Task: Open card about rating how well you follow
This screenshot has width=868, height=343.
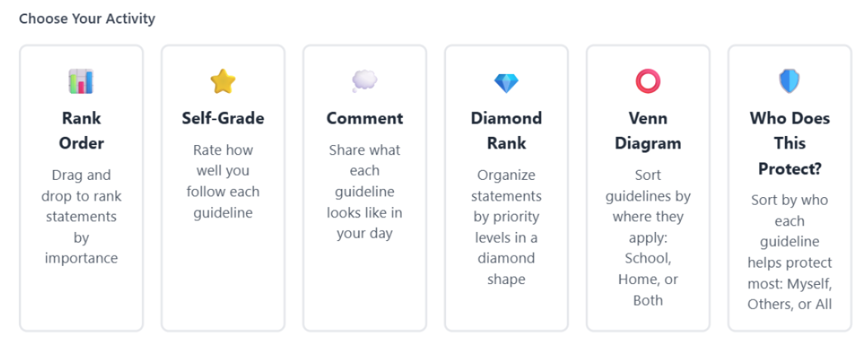Action: [223, 188]
